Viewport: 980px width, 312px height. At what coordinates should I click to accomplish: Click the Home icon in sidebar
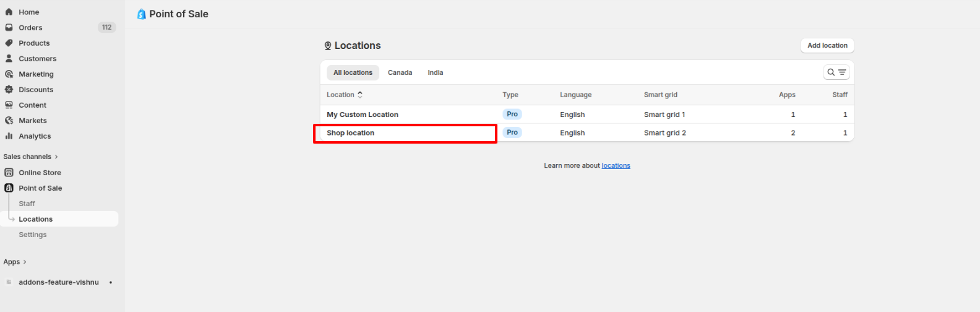coord(9,12)
